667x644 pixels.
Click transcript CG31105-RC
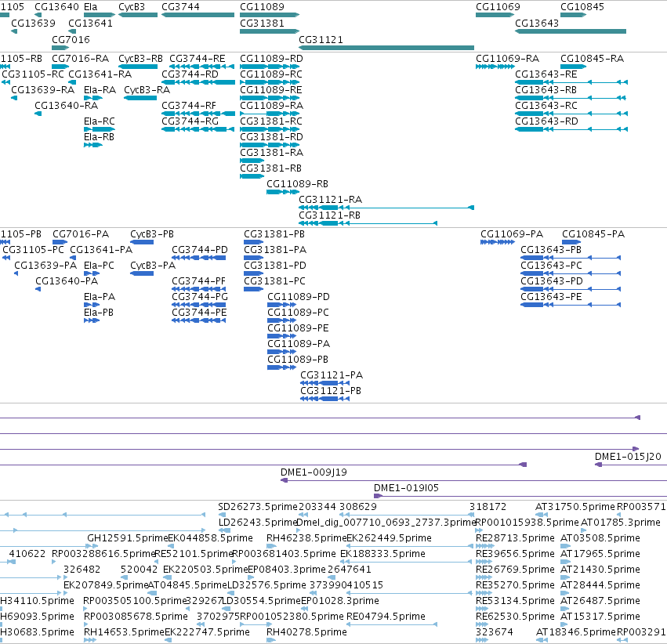point(33,74)
